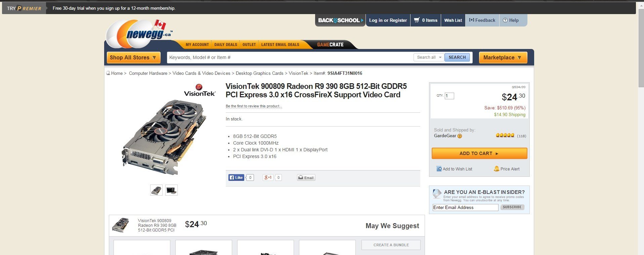Open the Outlet tab
This screenshot has width=644, height=255.
click(x=249, y=45)
